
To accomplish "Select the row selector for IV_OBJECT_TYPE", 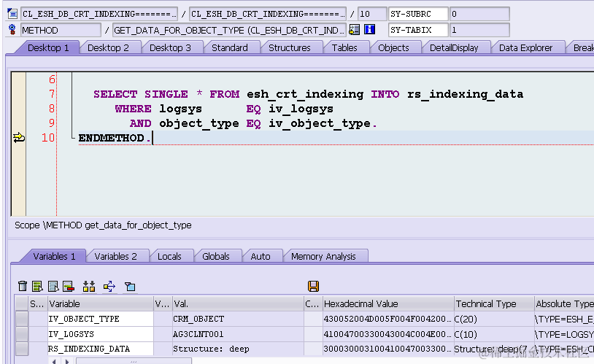I will point(22,319).
